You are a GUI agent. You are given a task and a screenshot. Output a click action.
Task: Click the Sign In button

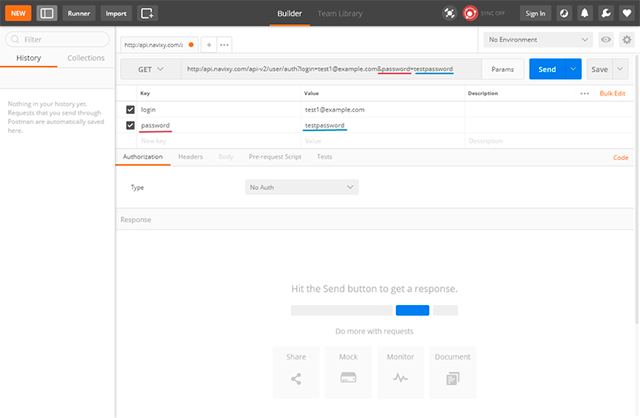click(x=535, y=13)
